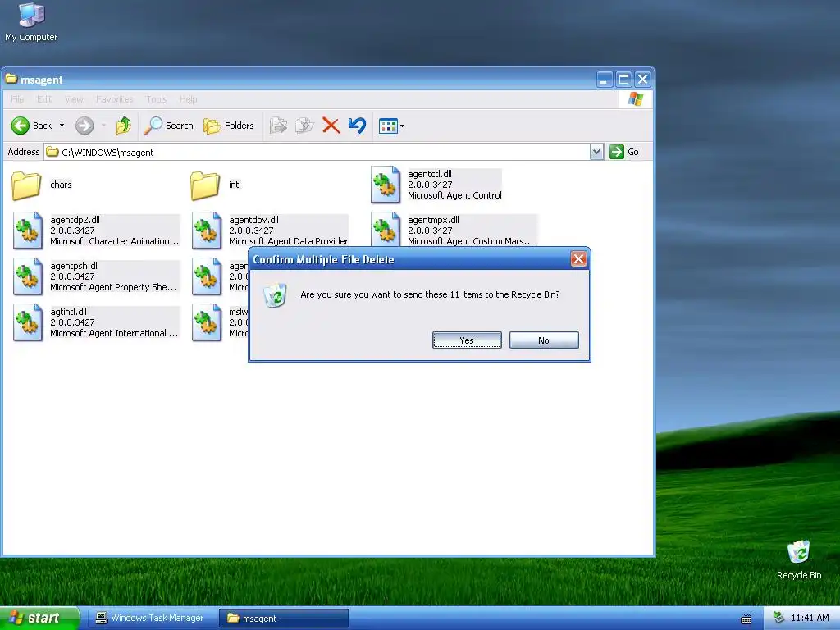Click the Go button
This screenshot has width=840, height=630.
tap(624, 152)
